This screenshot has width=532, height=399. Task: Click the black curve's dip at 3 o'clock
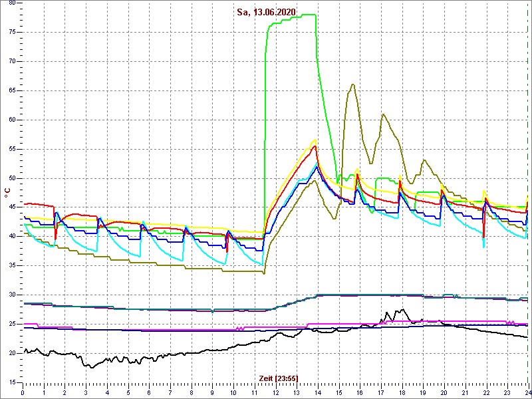pyautogui.click(x=92, y=366)
